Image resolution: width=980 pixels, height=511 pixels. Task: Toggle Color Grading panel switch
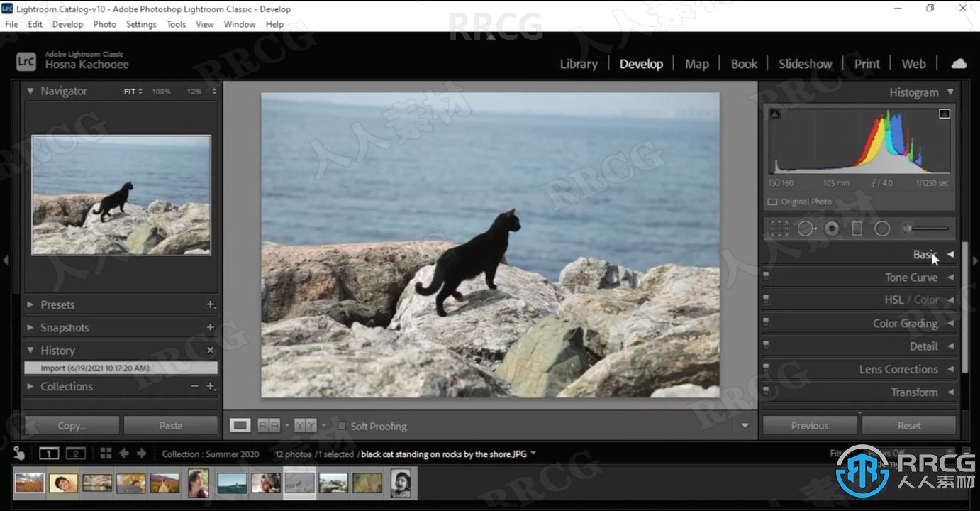(766, 324)
